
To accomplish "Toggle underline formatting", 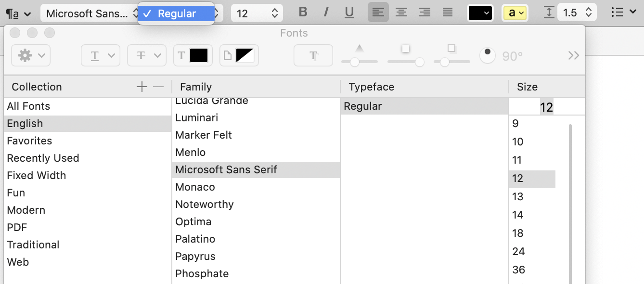I will coord(349,13).
